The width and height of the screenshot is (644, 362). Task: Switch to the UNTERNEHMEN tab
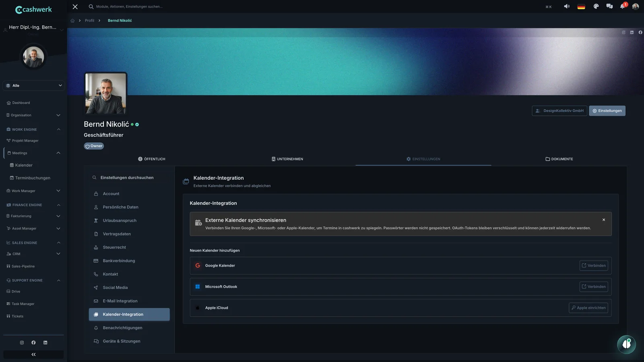(287, 159)
